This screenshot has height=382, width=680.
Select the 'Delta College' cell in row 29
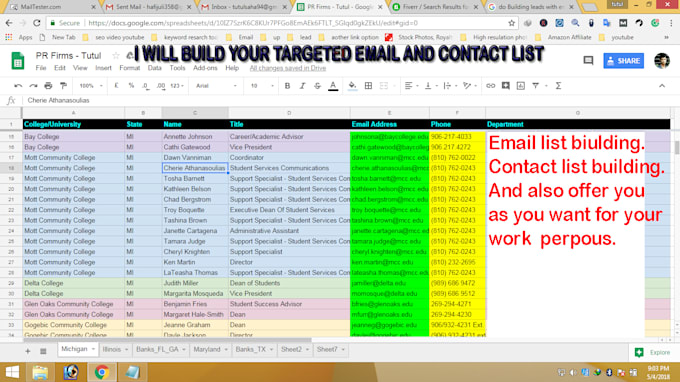tap(73, 283)
